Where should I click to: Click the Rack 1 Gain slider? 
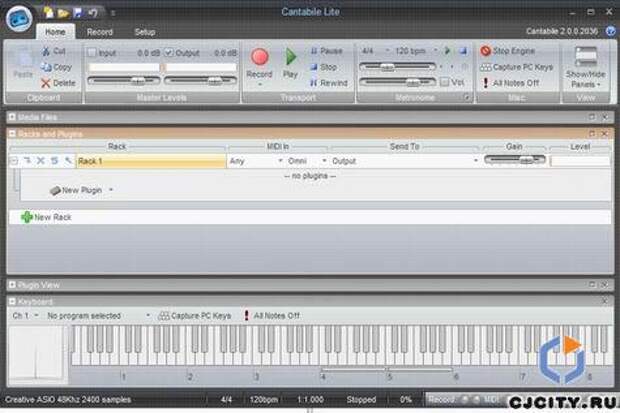pos(515,160)
